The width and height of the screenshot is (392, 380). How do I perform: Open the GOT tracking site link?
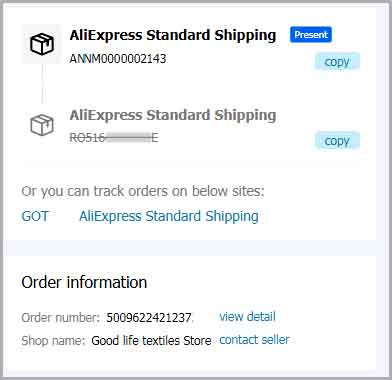[x=35, y=216]
